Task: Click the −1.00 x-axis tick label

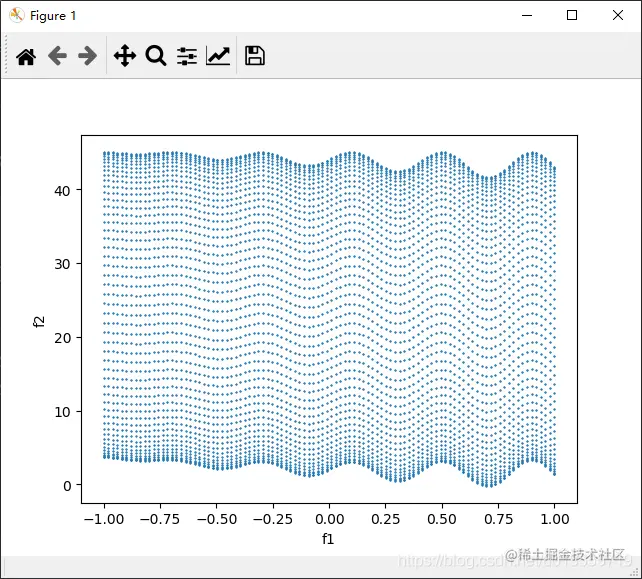Action: tap(104, 519)
